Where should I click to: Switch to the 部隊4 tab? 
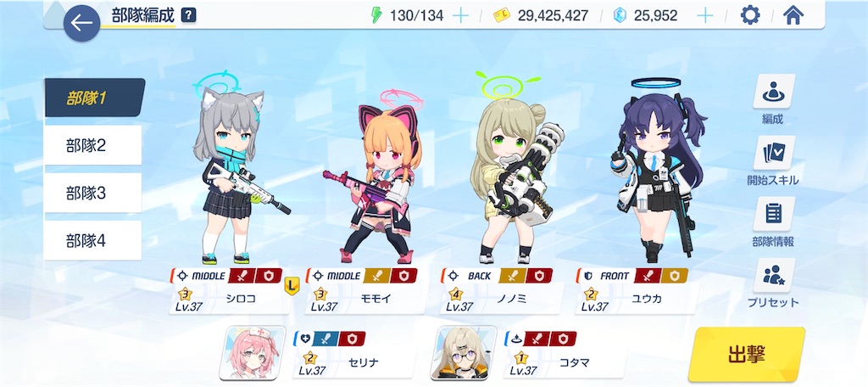pyautogui.click(x=92, y=241)
